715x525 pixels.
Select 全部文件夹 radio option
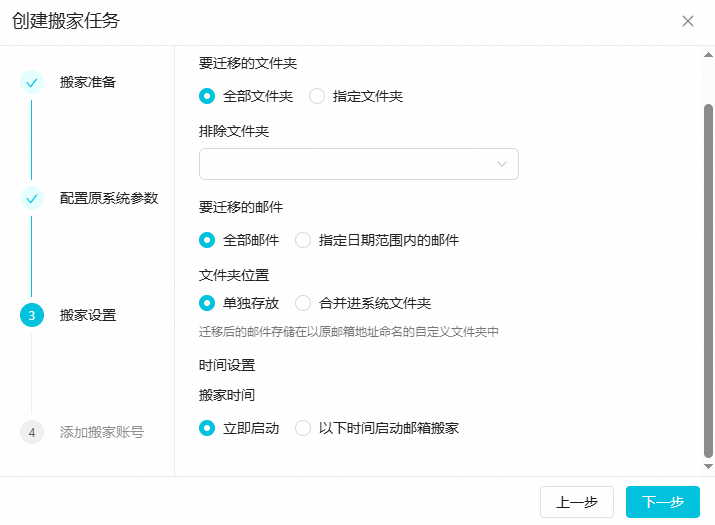point(207,97)
